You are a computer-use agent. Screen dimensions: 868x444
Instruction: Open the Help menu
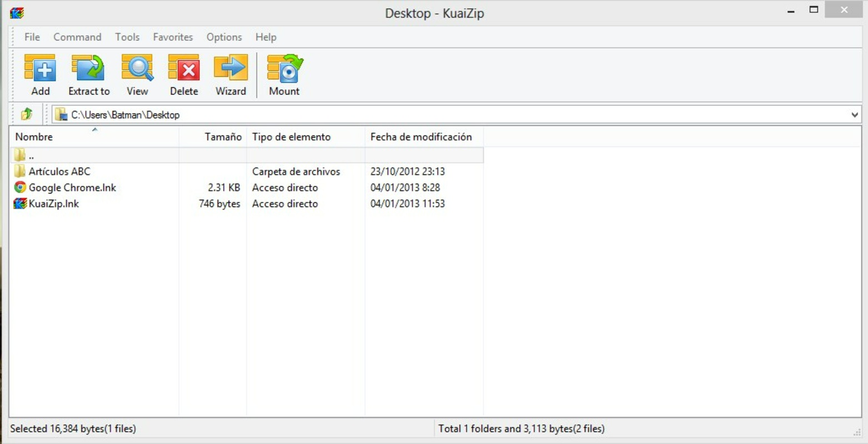(x=265, y=37)
